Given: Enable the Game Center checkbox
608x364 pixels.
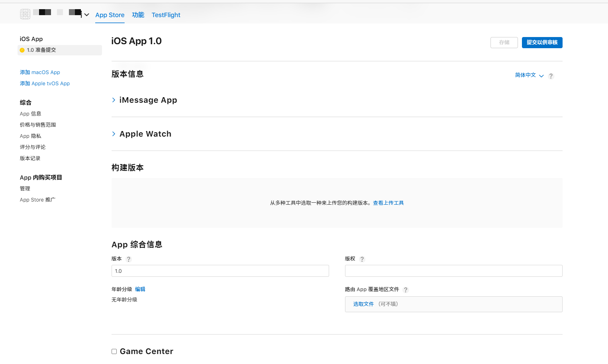Looking at the screenshot, I should point(114,351).
